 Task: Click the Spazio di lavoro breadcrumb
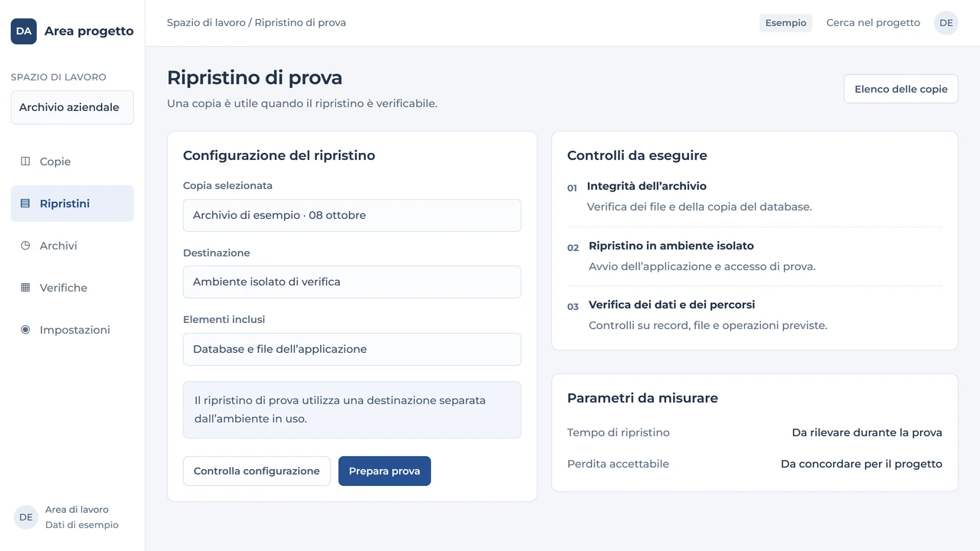coord(206,23)
